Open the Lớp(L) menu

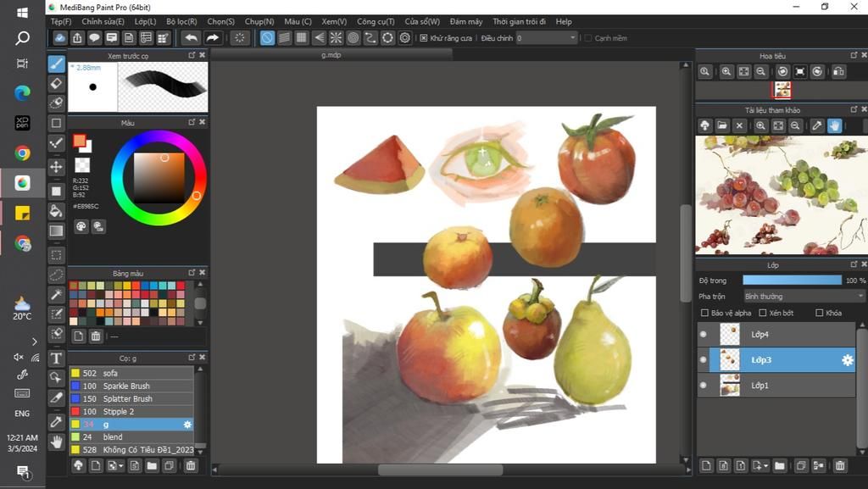click(146, 21)
